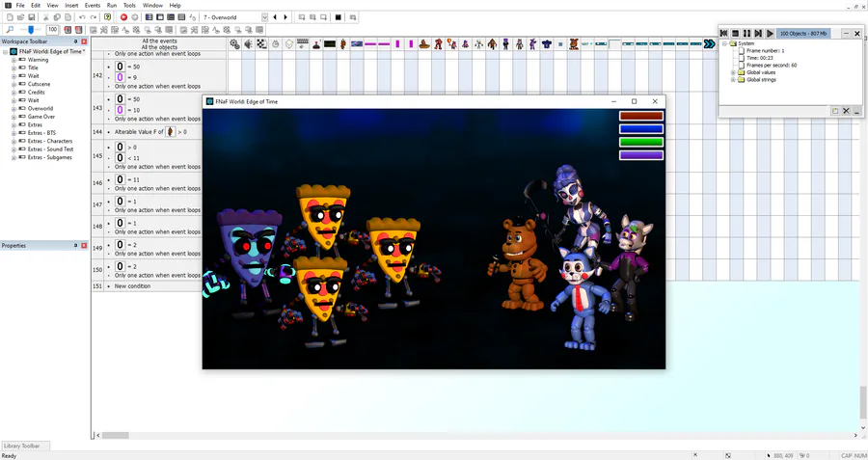
Task: Open the Storyboard Editor icon
Action: coord(149,17)
